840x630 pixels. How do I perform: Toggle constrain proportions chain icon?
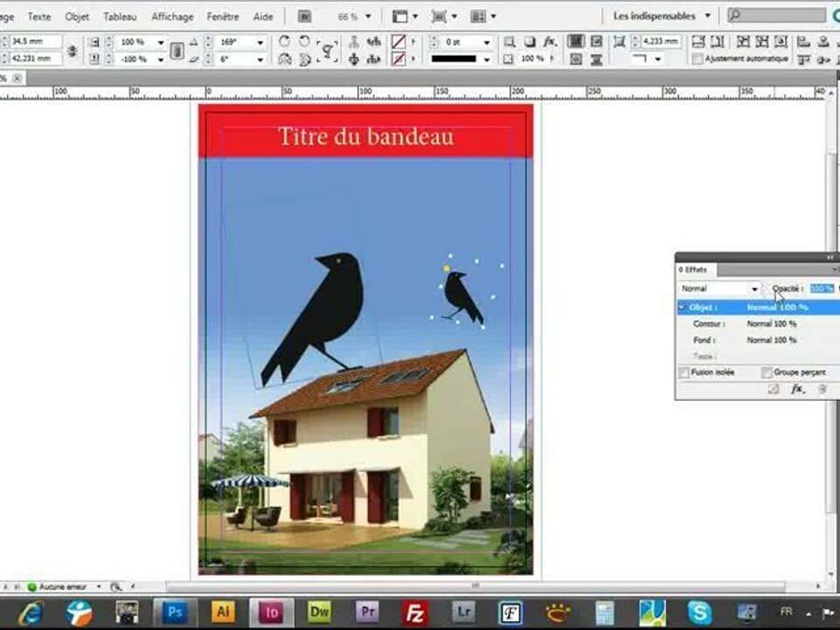tap(178, 51)
